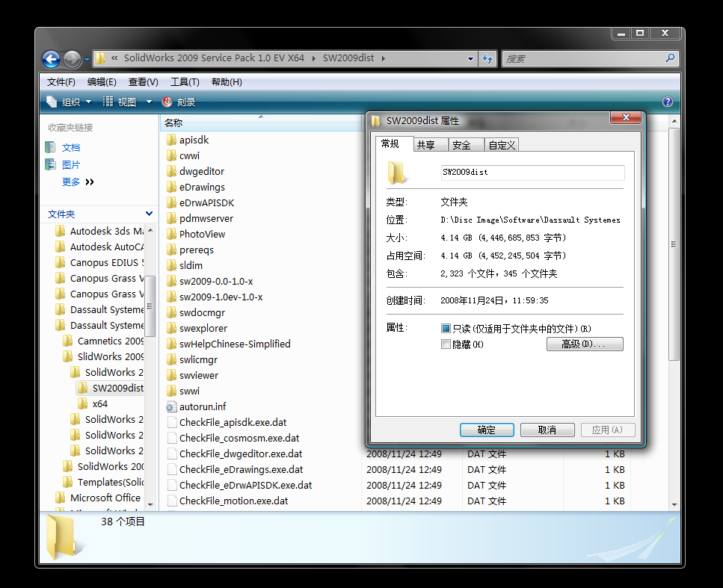This screenshot has width=723, height=588.
Task: Select the cwwi folder icon
Action: (171, 155)
